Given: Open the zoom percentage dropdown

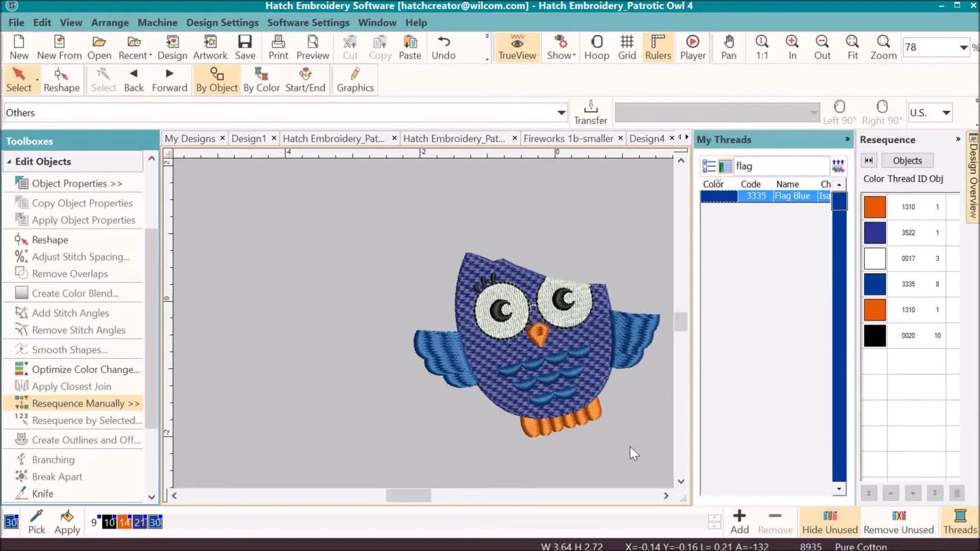Looking at the screenshot, I should [x=963, y=47].
